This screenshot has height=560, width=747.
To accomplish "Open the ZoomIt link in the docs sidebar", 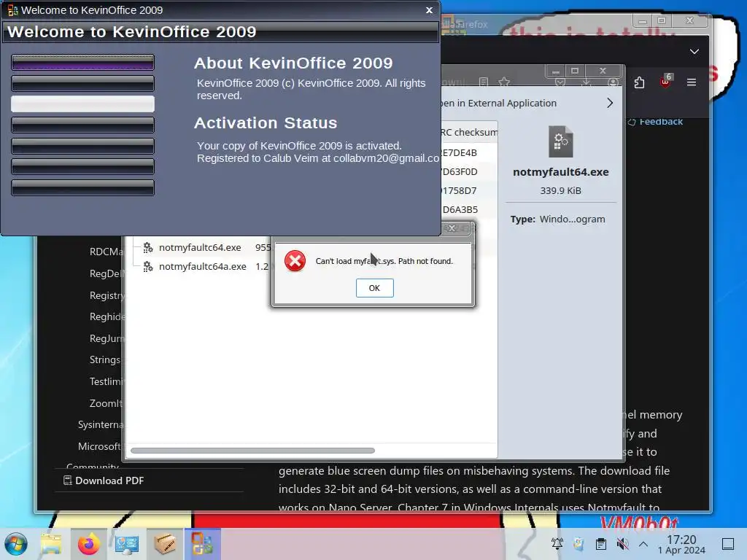I will (106, 403).
